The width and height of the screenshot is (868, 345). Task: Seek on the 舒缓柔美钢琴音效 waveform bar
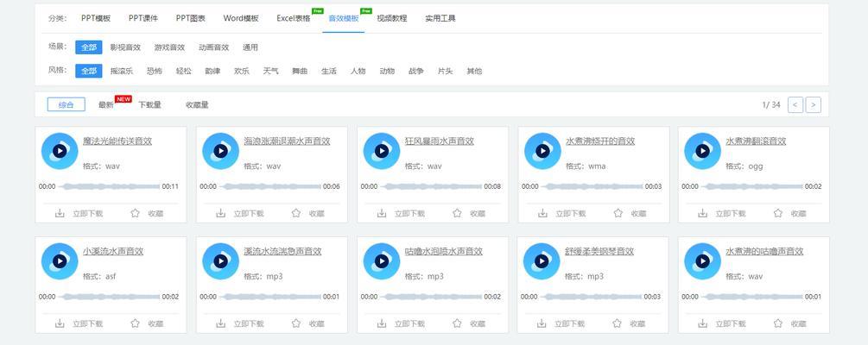point(591,297)
